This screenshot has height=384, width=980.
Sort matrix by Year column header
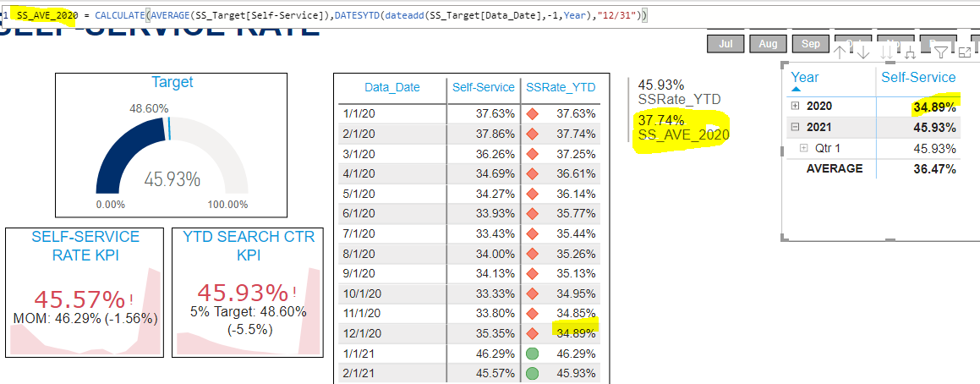click(x=805, y=77)
